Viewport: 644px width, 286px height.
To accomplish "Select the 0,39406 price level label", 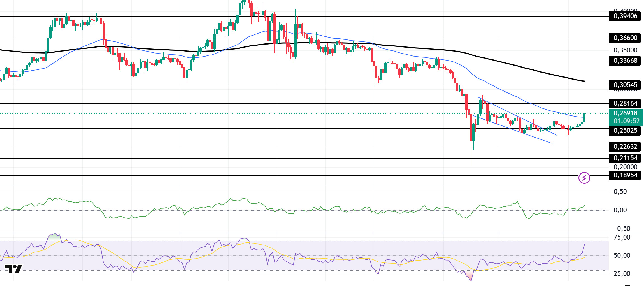I will pos(625,16).
